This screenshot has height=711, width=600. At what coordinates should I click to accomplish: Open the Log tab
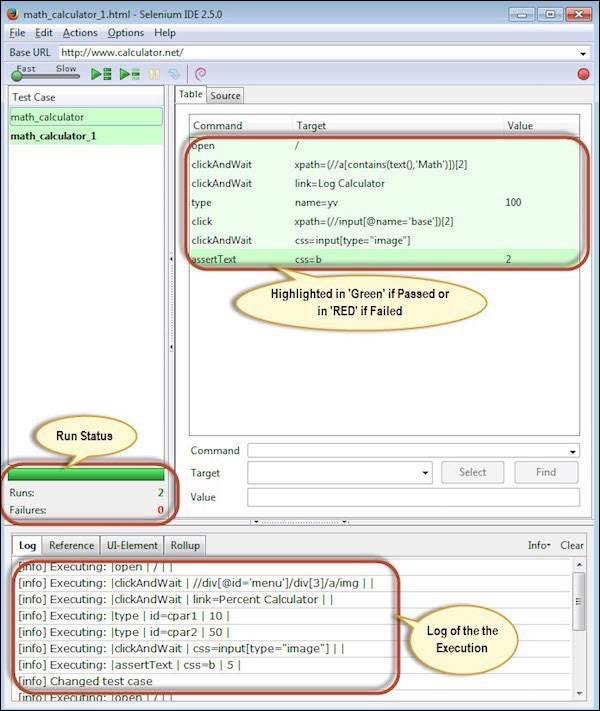pos(27,545)
